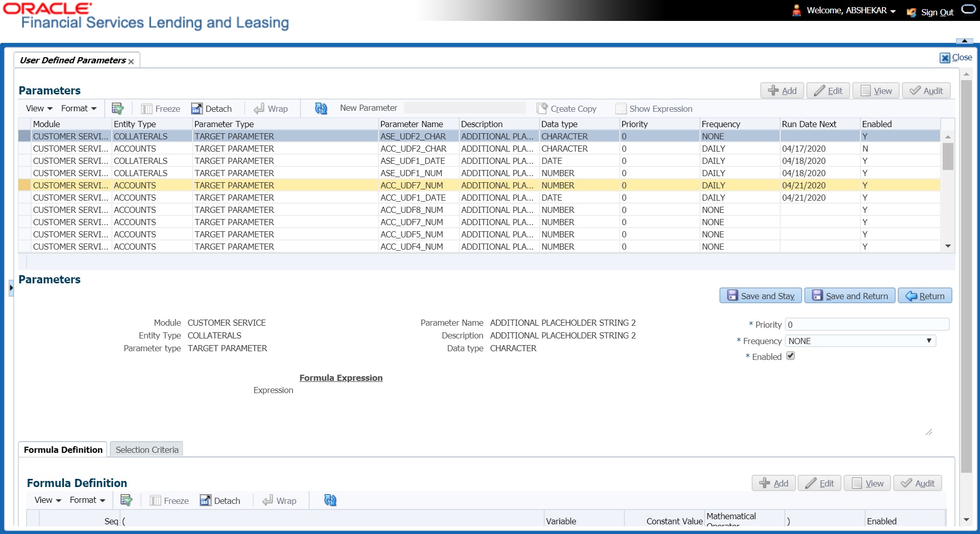View the selected parameter
This screenshot has height=534, width=980.
[x=876, y=91]
